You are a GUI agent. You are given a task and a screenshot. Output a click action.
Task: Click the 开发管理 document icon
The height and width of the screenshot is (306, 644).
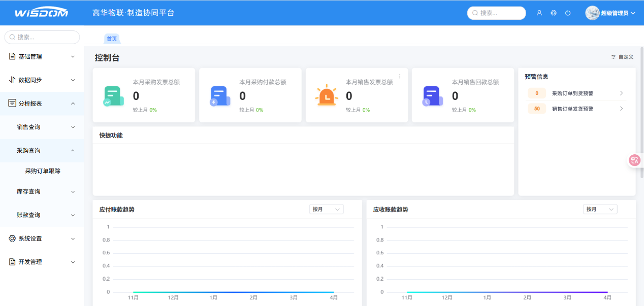click(12, 262)
